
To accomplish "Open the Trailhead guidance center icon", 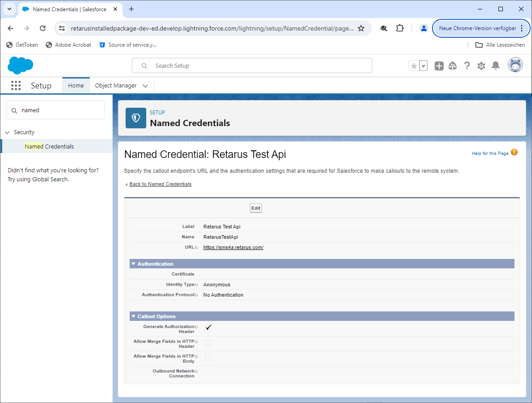I will tap(453, 66).
